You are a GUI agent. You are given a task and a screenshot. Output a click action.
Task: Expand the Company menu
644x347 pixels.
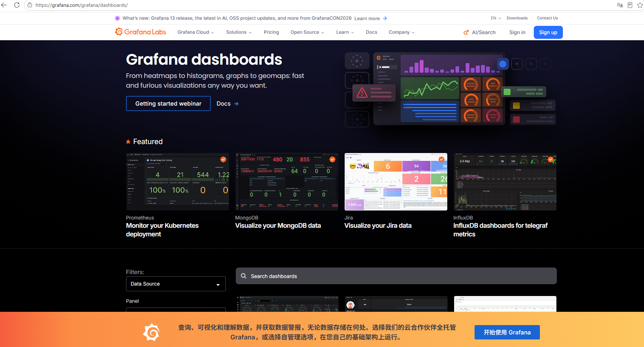click(402, 32)
